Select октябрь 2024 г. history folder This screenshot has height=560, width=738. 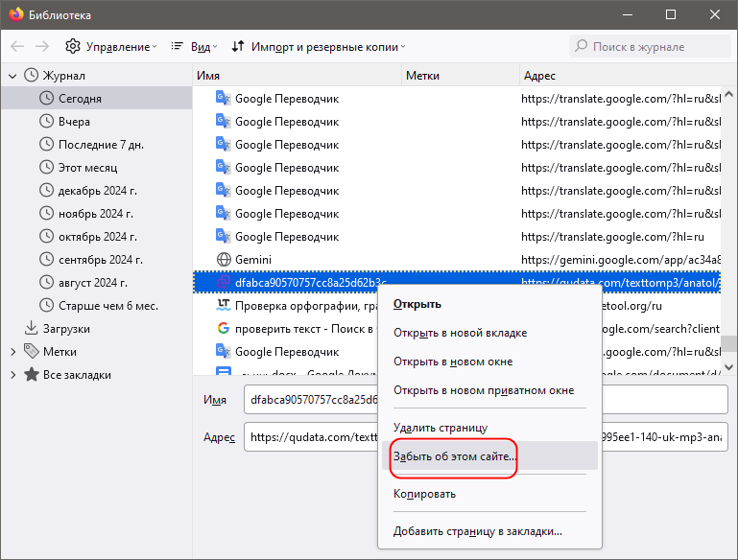pyautogui.click(x=98, y=237)
